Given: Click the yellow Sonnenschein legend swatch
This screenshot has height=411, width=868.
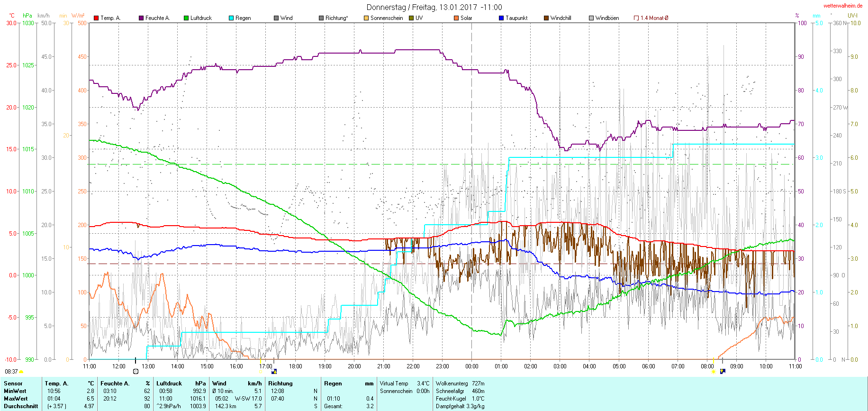Looking at the screenshot, I should pyautogui.click(x=366, y=18).
